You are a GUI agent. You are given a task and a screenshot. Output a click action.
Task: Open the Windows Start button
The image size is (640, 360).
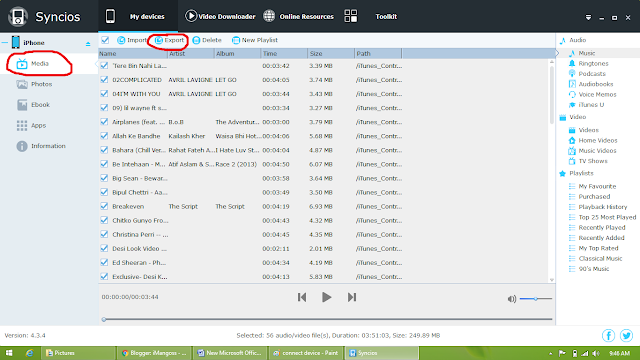click(x=9, y=353)
